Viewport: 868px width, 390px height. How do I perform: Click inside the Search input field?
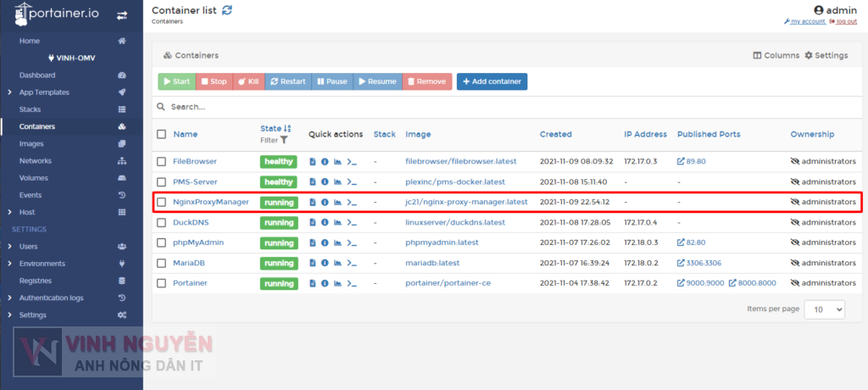click(x=507, y=106)
